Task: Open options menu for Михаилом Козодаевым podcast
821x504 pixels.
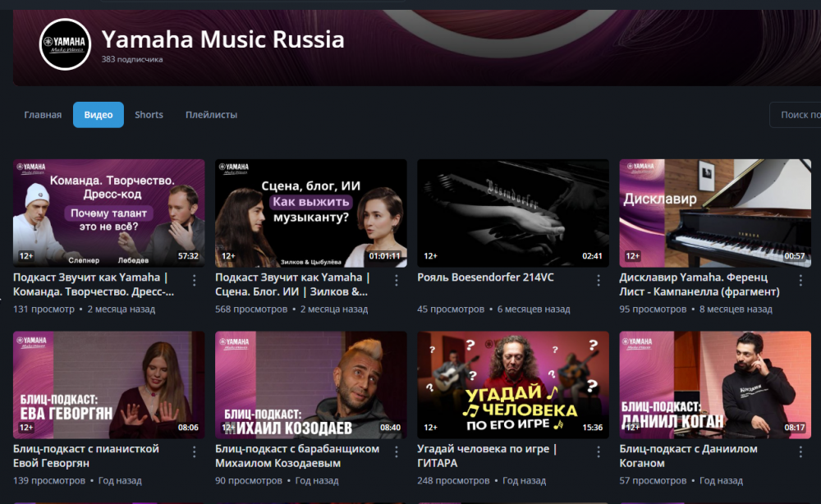Action: pyautogui.click(x=397, y=451)
